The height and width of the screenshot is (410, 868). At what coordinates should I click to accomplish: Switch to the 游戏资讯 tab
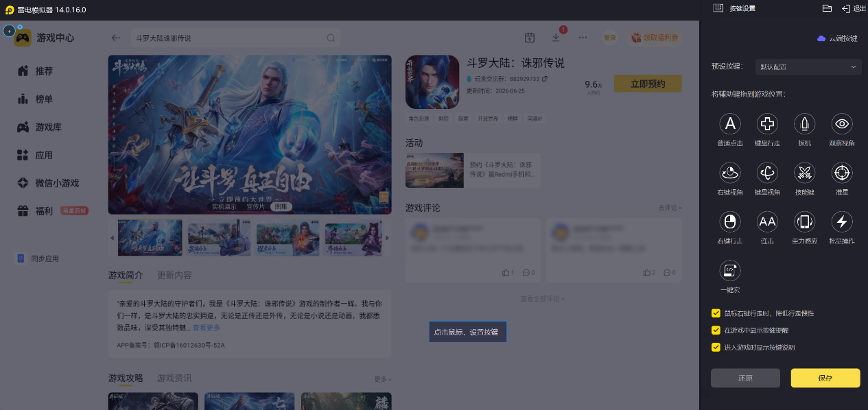(x=174, y=378)
